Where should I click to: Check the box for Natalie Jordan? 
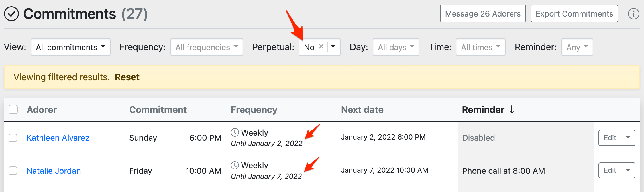coord(13,171)
